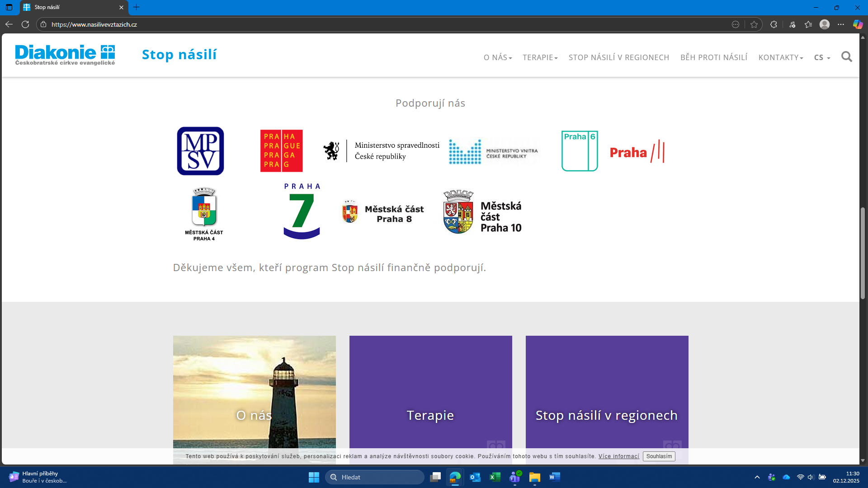Open Stop násilí v regionech menu item
868x488 pixels.
click(x=618, y=57)
